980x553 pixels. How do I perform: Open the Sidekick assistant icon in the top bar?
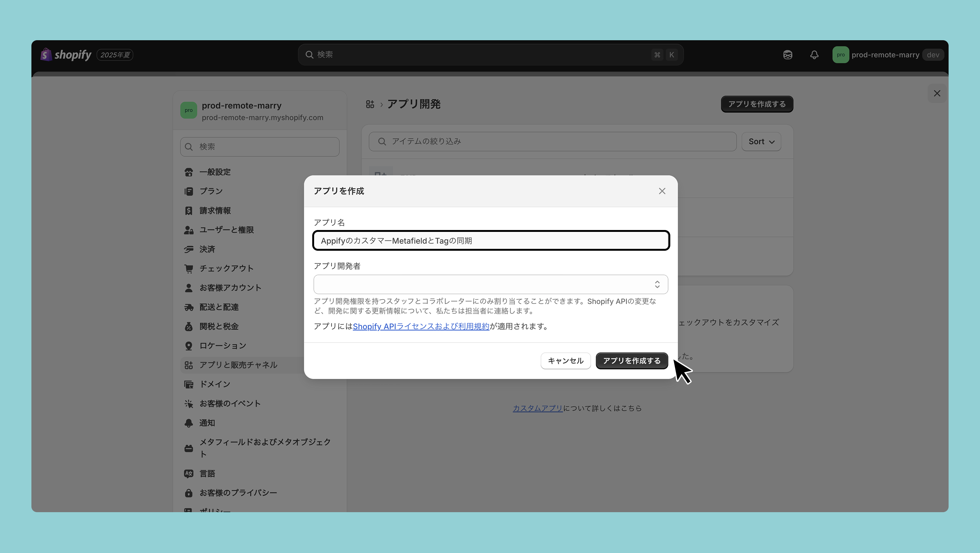[x=787, y=55]
